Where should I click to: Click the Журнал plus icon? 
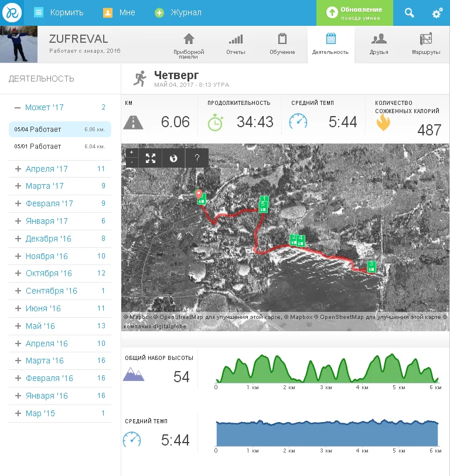click(x=159, y=13)
